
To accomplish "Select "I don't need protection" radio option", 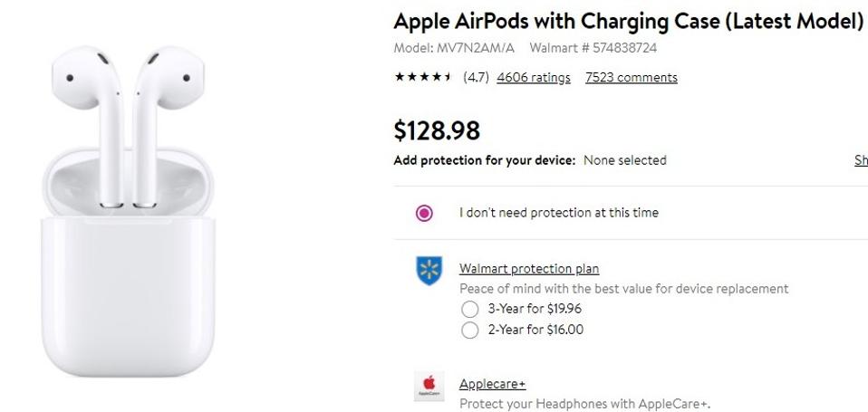I will point(424,214).
